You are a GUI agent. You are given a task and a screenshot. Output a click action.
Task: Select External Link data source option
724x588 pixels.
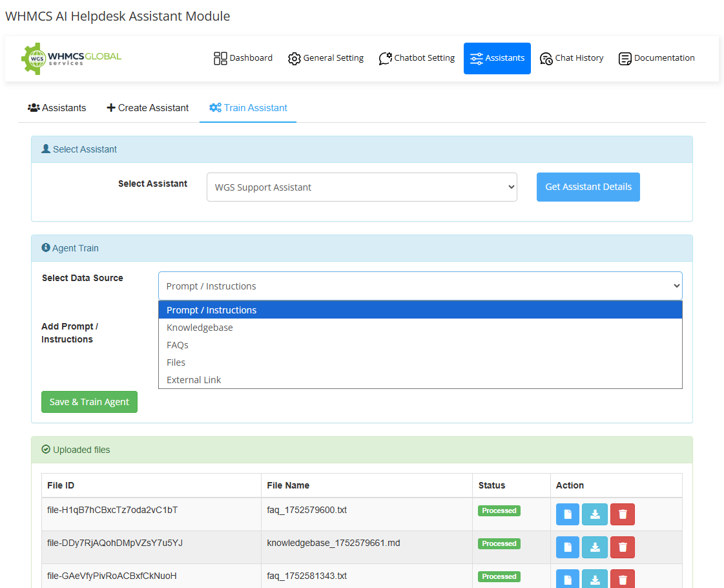194,380
